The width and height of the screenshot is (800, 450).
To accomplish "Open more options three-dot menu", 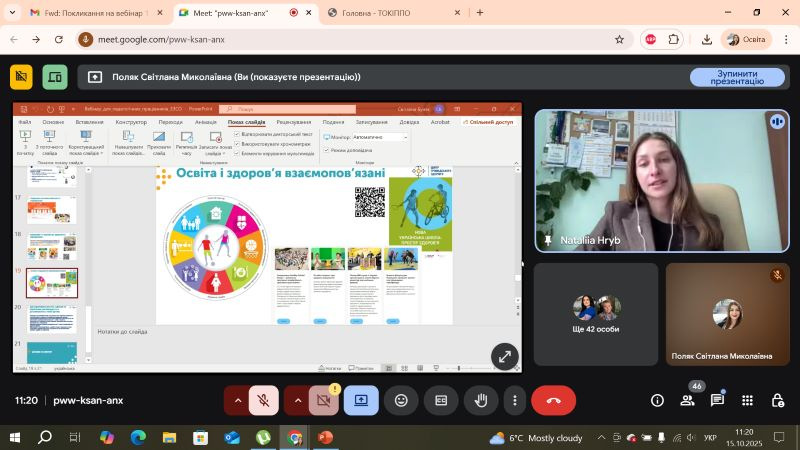I will point(515,400).
